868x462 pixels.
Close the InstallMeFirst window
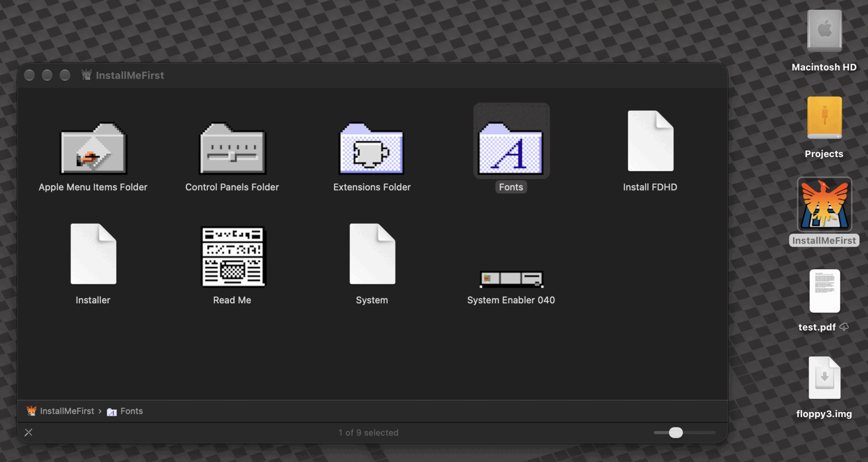coord(30,75)
